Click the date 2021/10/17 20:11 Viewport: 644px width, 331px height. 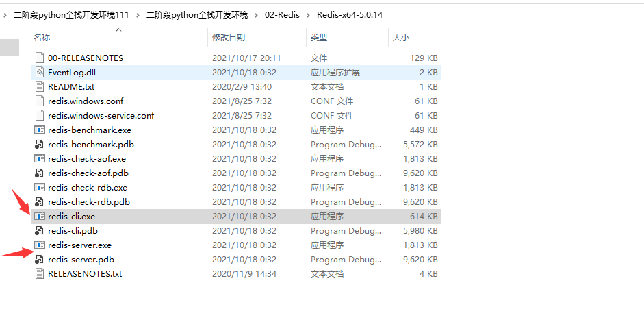tap(246, 58)
